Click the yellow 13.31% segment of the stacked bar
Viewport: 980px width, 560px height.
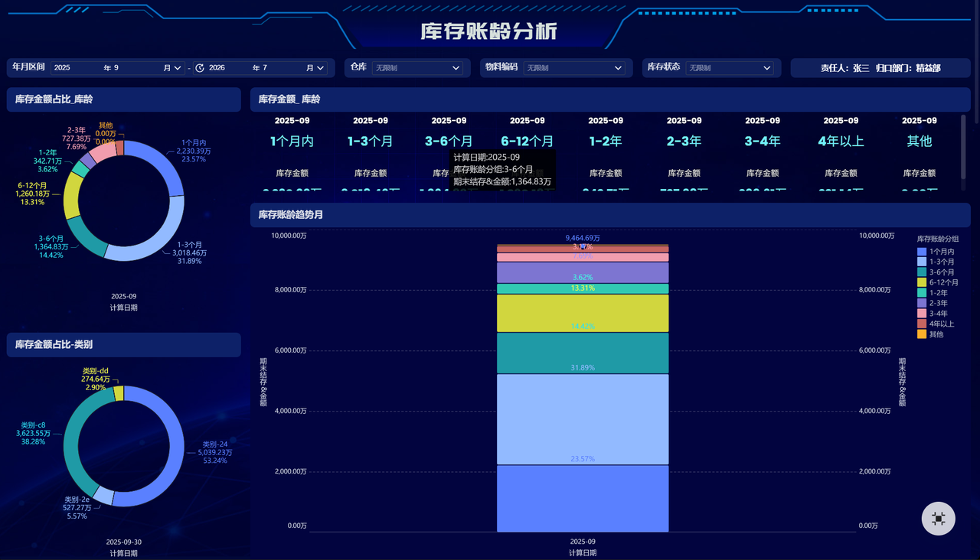coord(583,313)
